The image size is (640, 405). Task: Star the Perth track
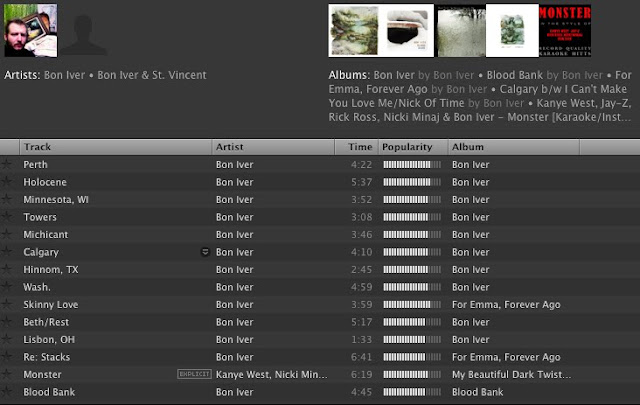[7, 164]
